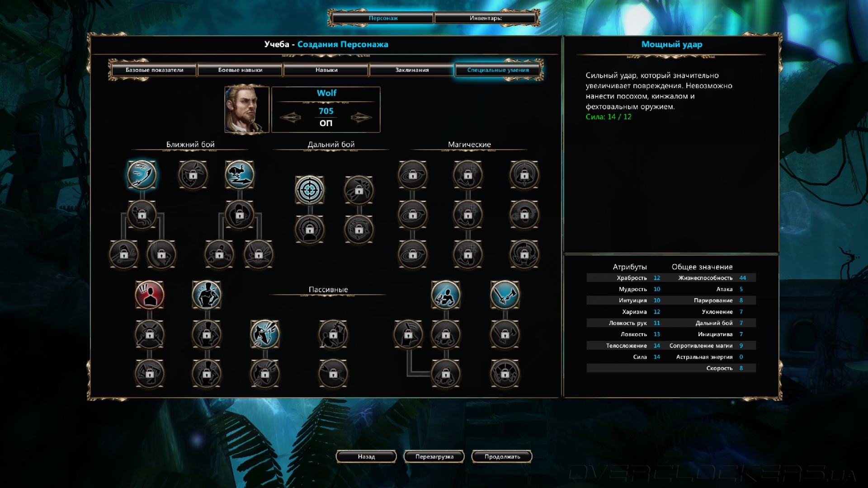
Task: Switch to previous character with left arrow
Action: (290, 117)
